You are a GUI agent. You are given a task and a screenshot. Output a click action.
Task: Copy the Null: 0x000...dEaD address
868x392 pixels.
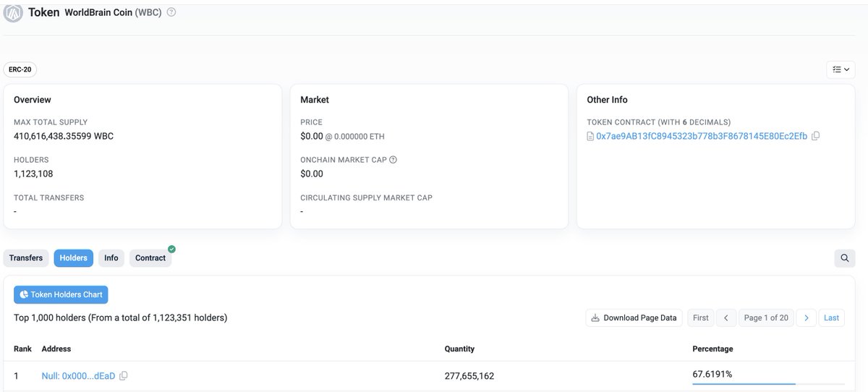(124, 376)
